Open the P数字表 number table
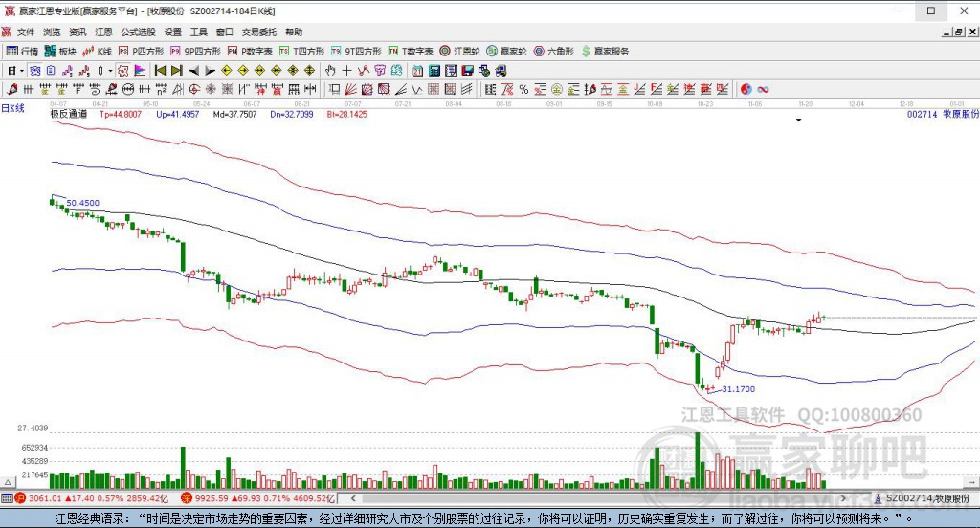The image size is (980, 528). pos(250,52)
